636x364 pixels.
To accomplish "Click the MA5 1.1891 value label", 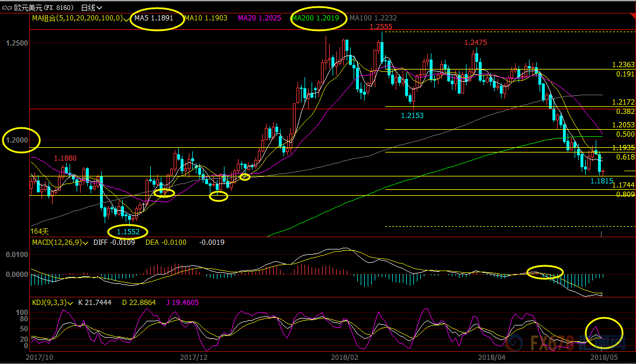I will [x=153, y=18].
